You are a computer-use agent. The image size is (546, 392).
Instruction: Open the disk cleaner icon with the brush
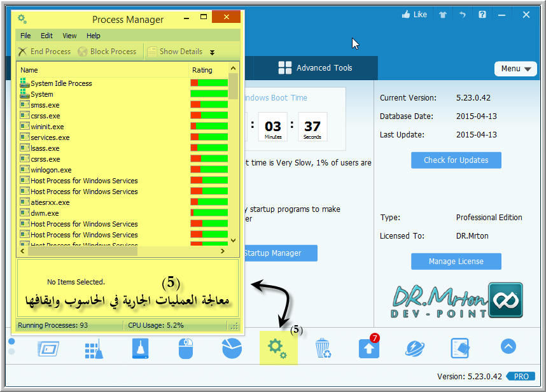(x=141, y=348)
